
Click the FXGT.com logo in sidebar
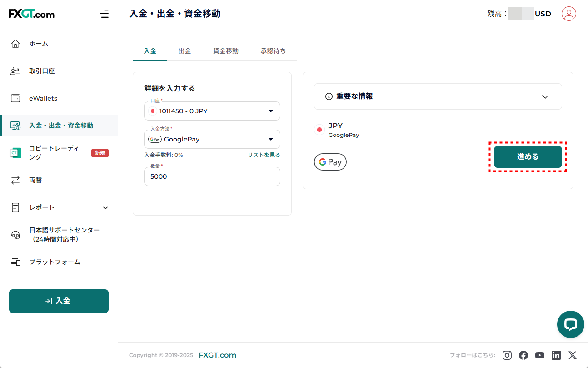click(x=32, y=14)
